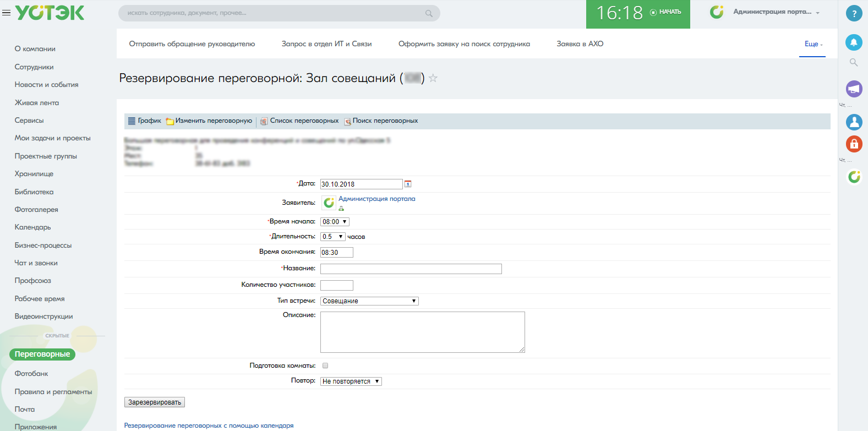Open Почта in the left menu
This screenshot has height=431, width=868.
point(25,410)
